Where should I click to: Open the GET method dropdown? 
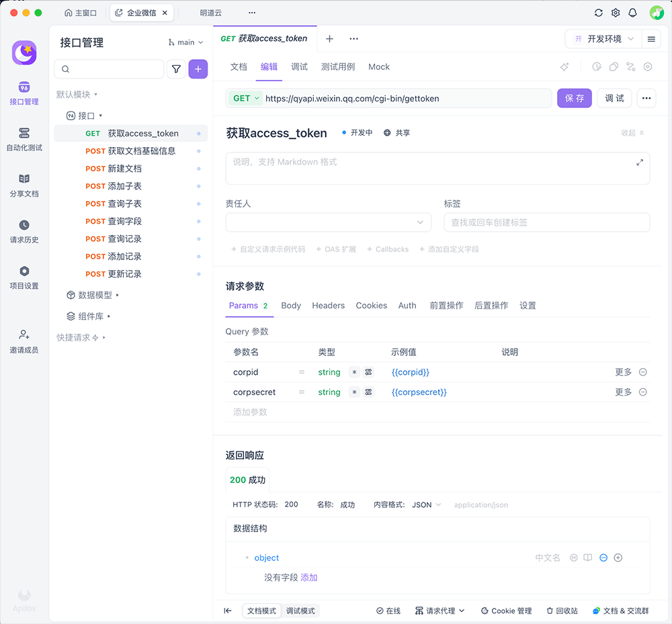245,98
